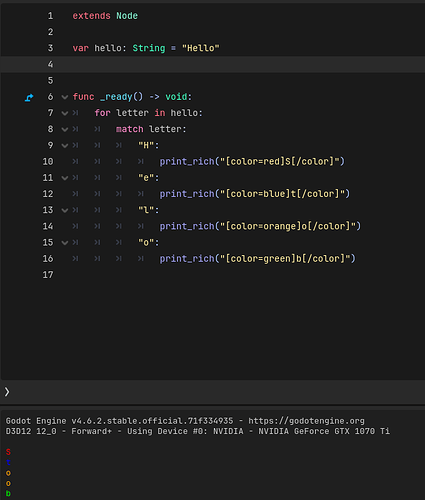
Task: Place the cursor on empty line 17
Action: click(233, 275)
